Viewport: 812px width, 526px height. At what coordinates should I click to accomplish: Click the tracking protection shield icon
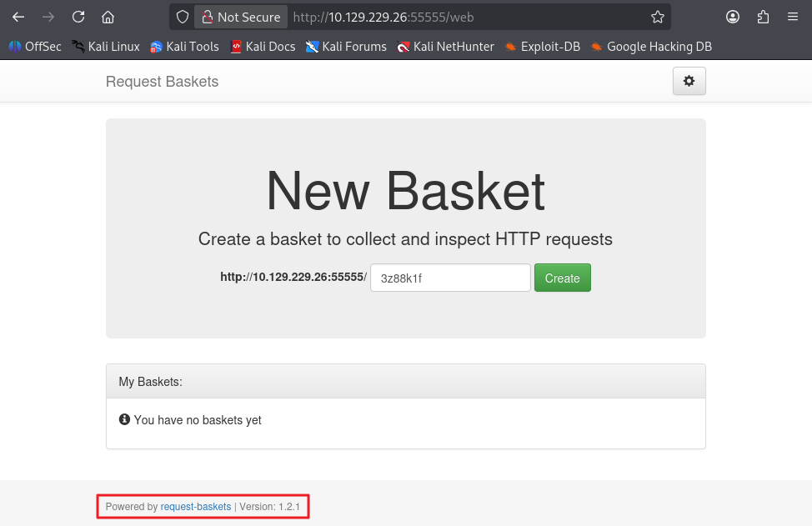click(x=183, y=17)
